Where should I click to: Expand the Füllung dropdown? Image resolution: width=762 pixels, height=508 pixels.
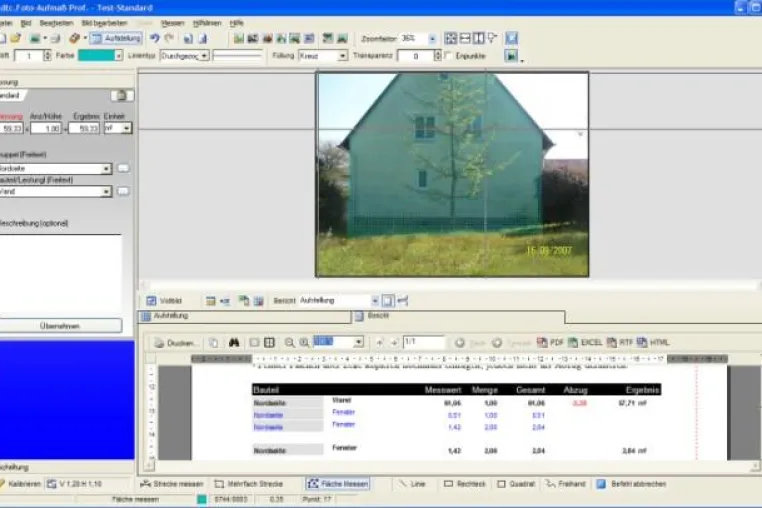click(343, 56)
